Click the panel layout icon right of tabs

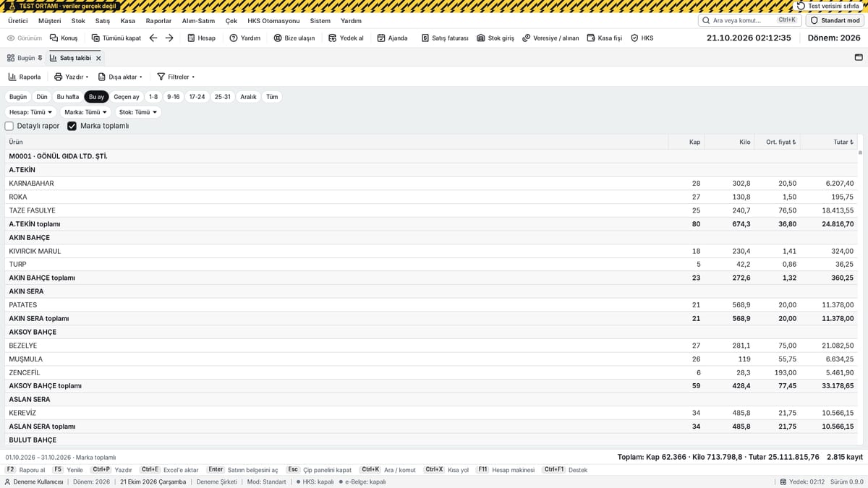tap(859, 57)
